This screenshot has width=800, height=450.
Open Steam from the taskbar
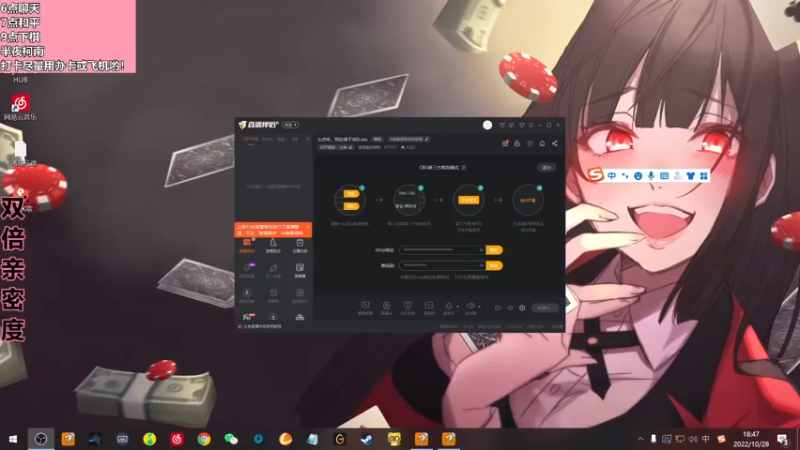click(367, 439)
